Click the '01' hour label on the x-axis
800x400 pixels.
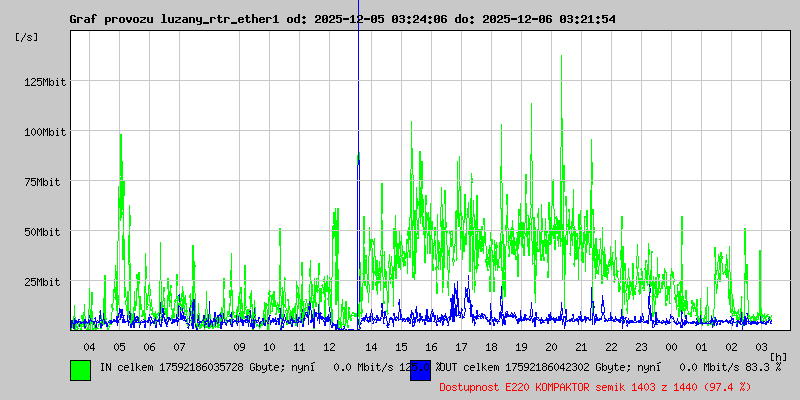point(702,347)
